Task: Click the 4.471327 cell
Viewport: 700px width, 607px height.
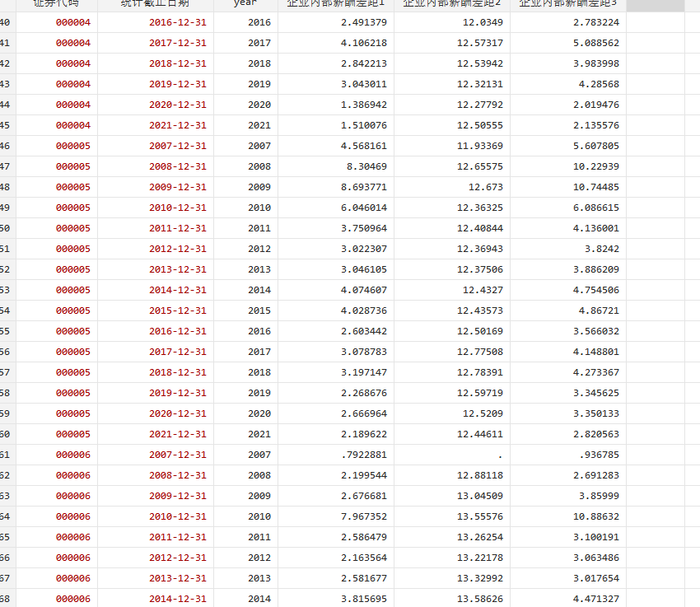Action: [568, 599]
